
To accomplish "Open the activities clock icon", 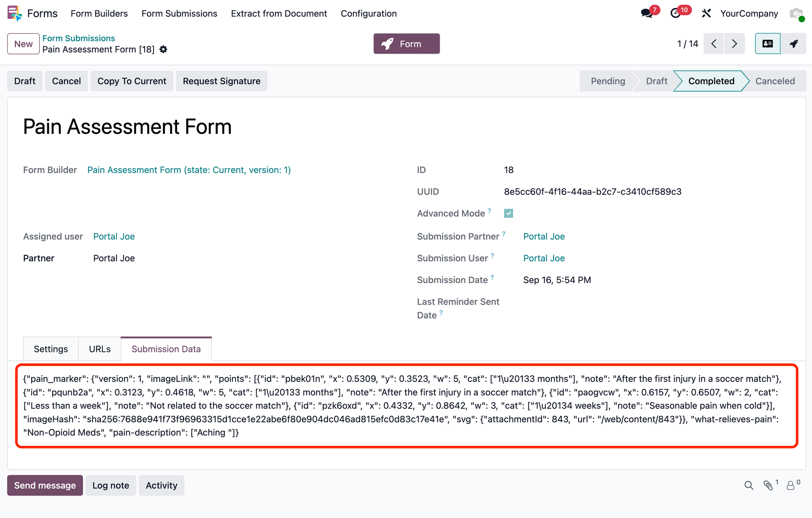I will pos(675,14).
